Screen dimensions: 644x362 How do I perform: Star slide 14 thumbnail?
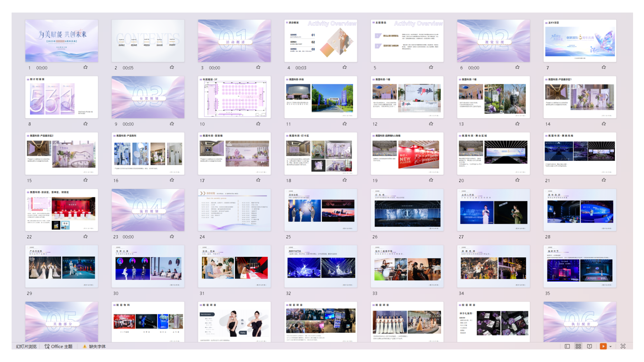tap(604, 124)
